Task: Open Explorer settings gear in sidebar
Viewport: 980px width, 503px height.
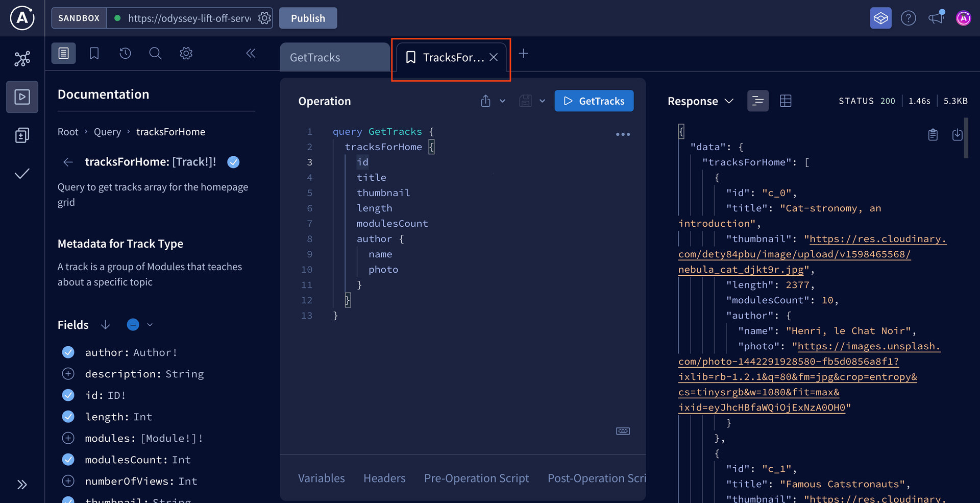Action: click(186, 53)
